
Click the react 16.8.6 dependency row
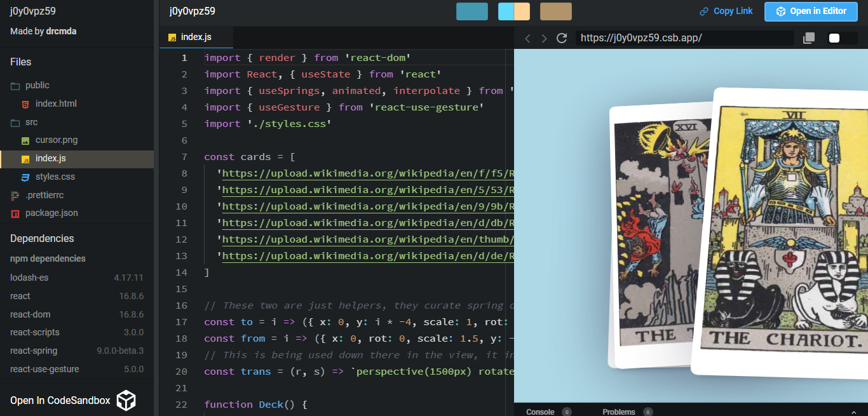coord(77,296)
